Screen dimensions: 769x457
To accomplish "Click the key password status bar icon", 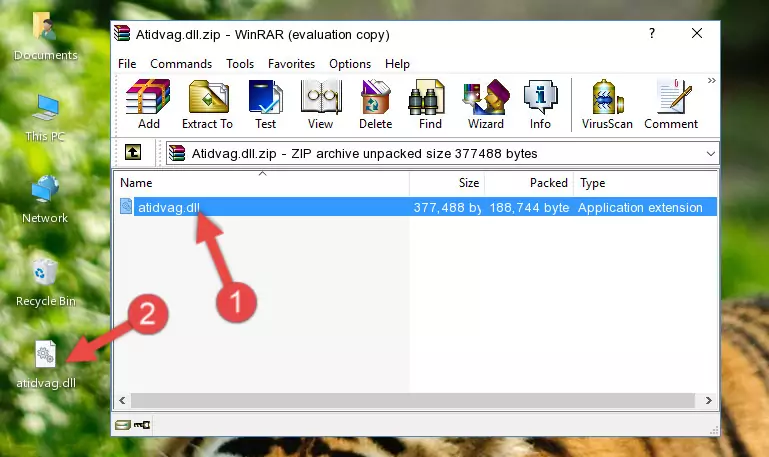I will 142,425.
